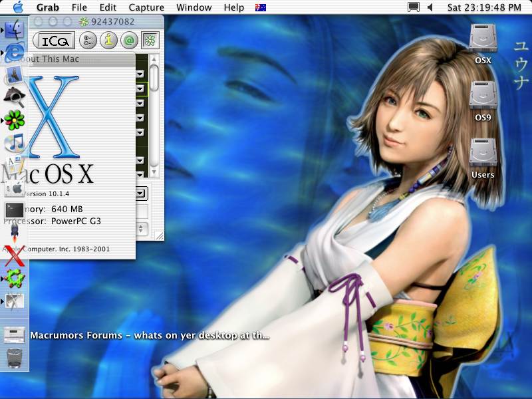The image size is (532, 399).
Task: Switch to ICQ flower Dock icon
Action: [14, 120]
